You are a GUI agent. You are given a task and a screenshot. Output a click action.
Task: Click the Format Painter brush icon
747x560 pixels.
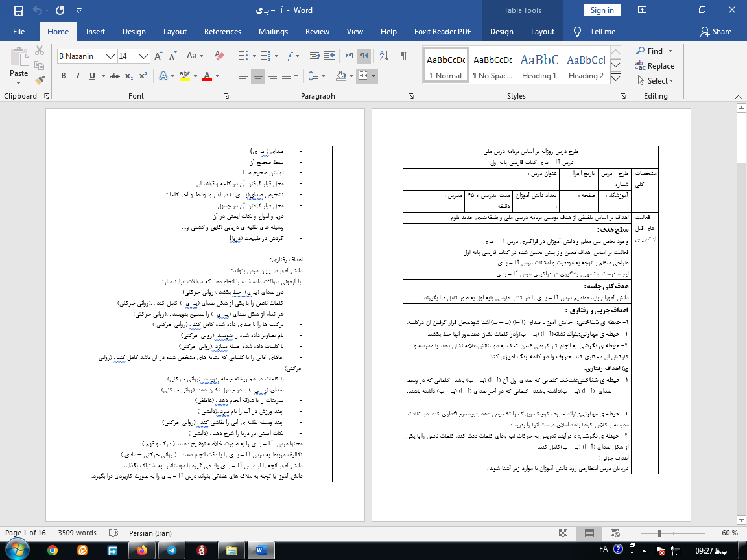click(40, 80)
